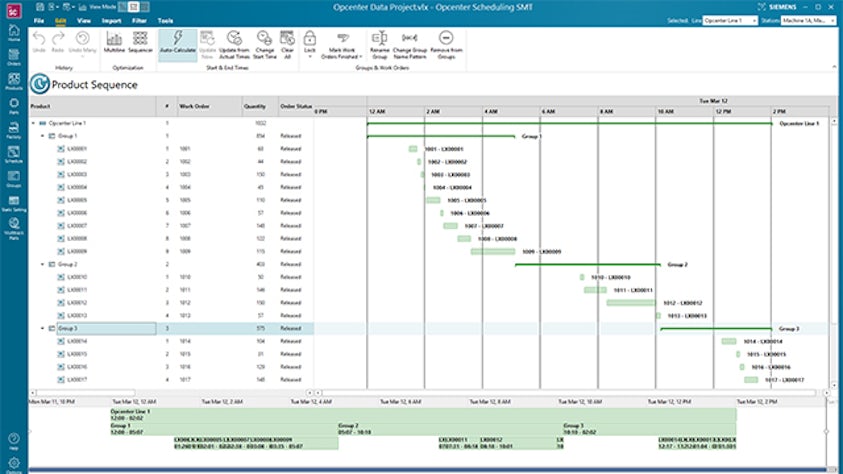Click the Change Start Time icon
This screenshot has height=474, width=843.
pyautogui.click(x=265, y=44)
